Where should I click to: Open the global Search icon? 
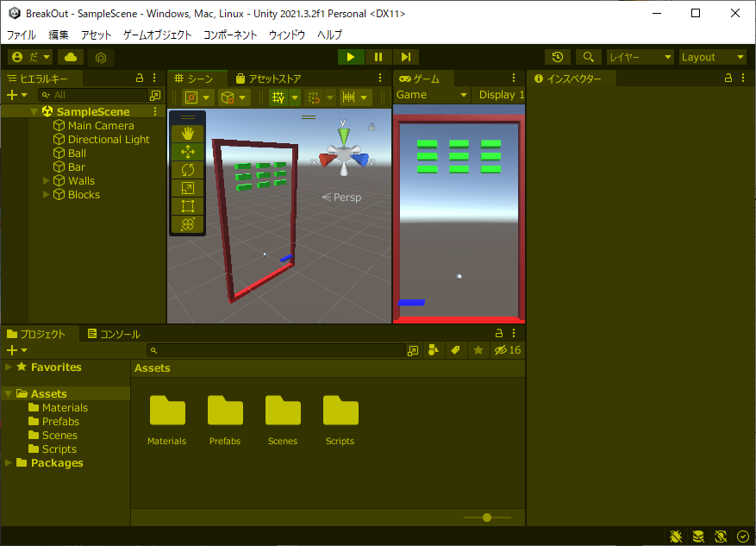pyautogui.click(x=588, y=57)
